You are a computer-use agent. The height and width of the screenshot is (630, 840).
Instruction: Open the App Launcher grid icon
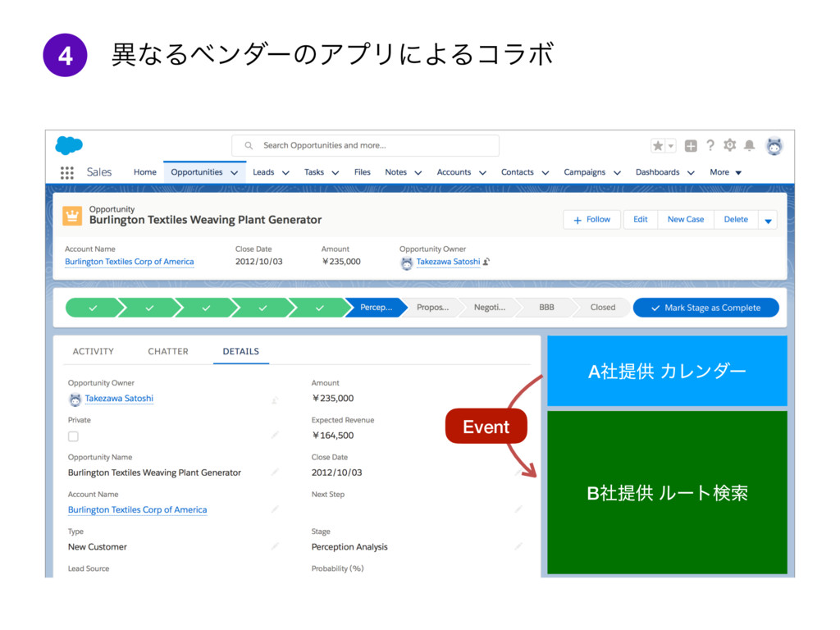click(x=67, y=172)
